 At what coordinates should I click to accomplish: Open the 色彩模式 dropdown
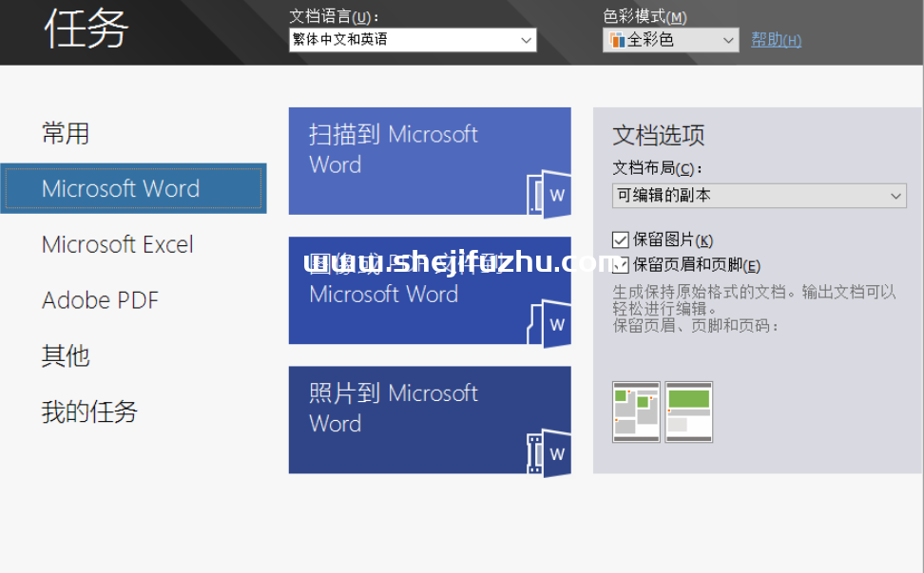point(670,40)
